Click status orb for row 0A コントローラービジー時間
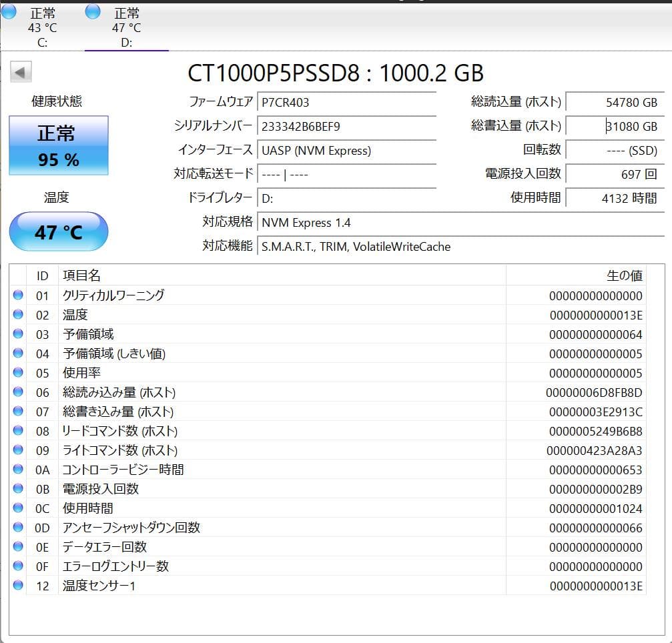Screen dimensions: 672x643 tap(18, 469)
